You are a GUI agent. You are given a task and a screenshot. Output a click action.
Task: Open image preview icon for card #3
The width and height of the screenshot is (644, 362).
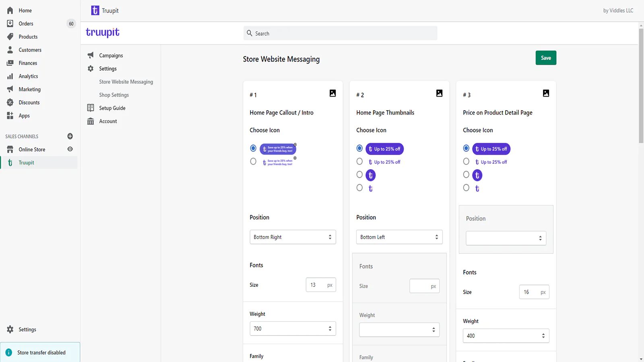click(x=546, y=93)
